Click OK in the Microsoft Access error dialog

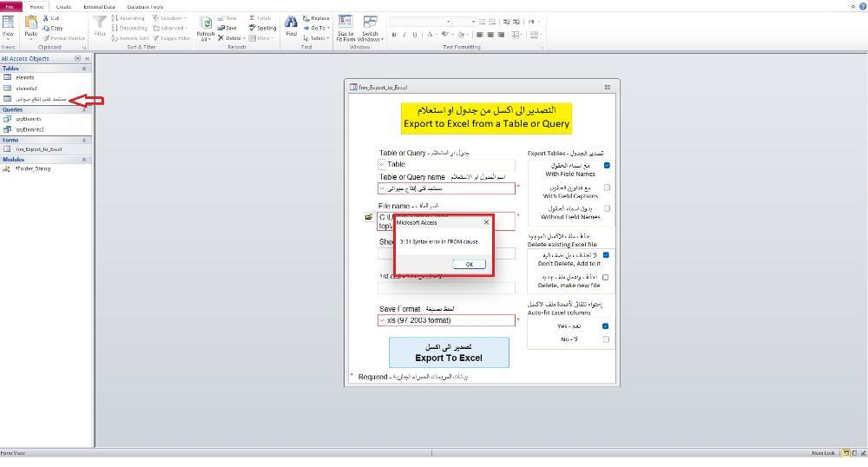coord(469,264)
